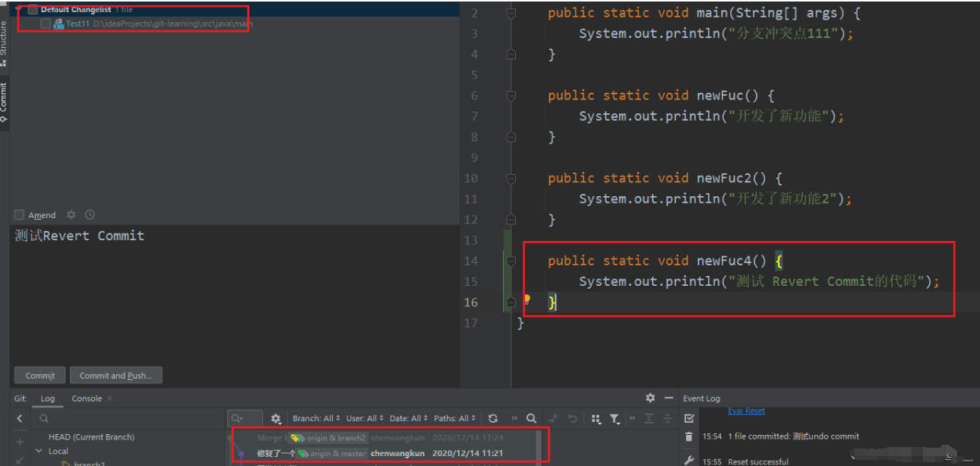Refresh the Git log

(493, 418)
